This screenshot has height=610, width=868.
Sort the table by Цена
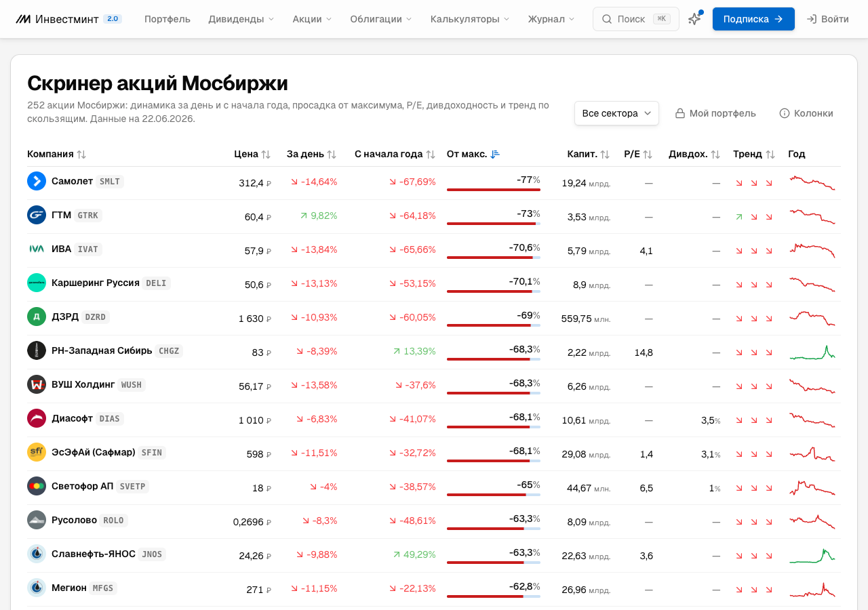point(252,154)
